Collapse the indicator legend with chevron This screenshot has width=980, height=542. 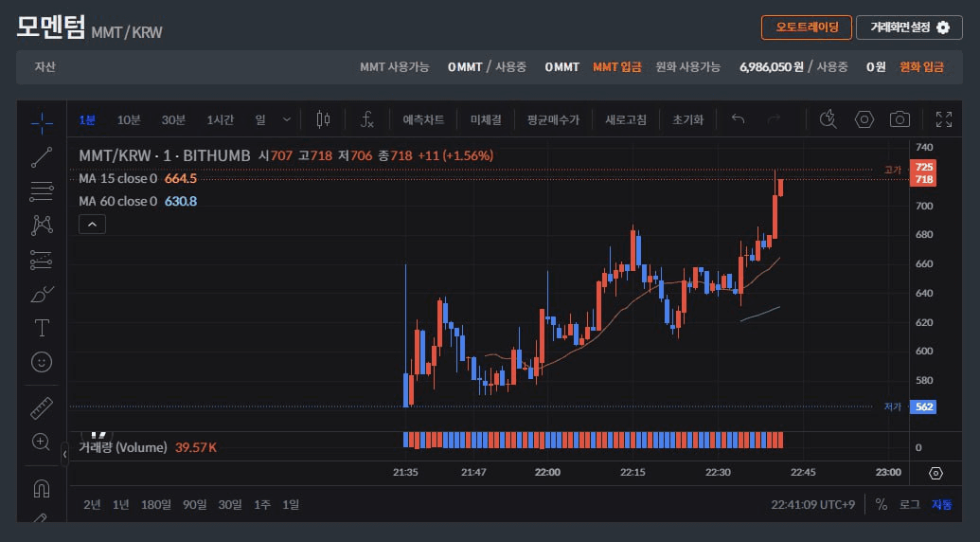click(92, 225)
